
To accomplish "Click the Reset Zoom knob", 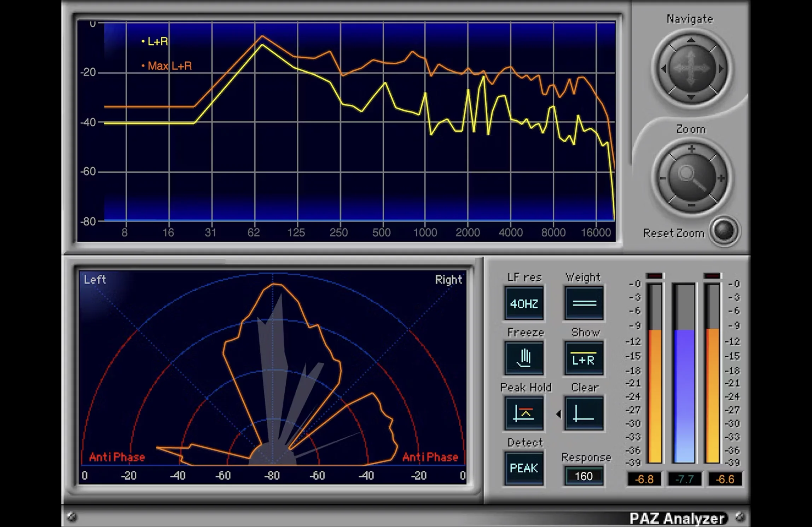I will pos(724,231).
